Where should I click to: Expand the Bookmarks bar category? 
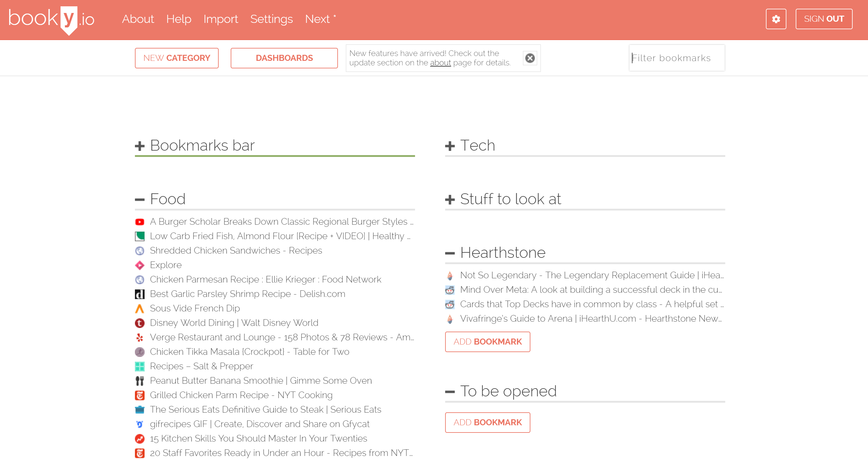tap(139, 146)
